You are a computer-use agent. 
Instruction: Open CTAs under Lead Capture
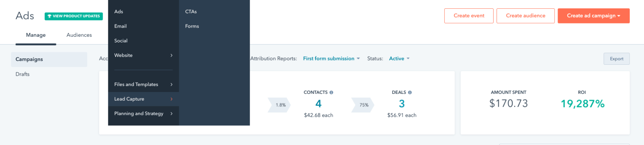[x=191, y=12]
